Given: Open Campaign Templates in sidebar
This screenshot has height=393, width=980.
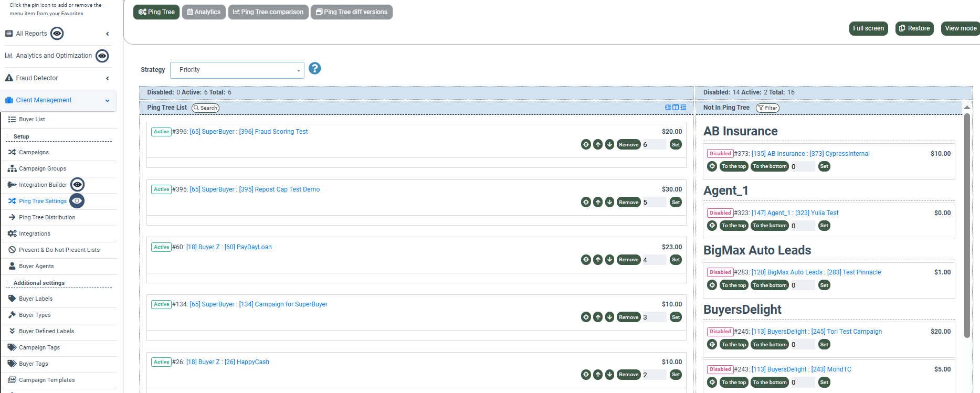Looking at the screenshot, I should pos(47,380).
